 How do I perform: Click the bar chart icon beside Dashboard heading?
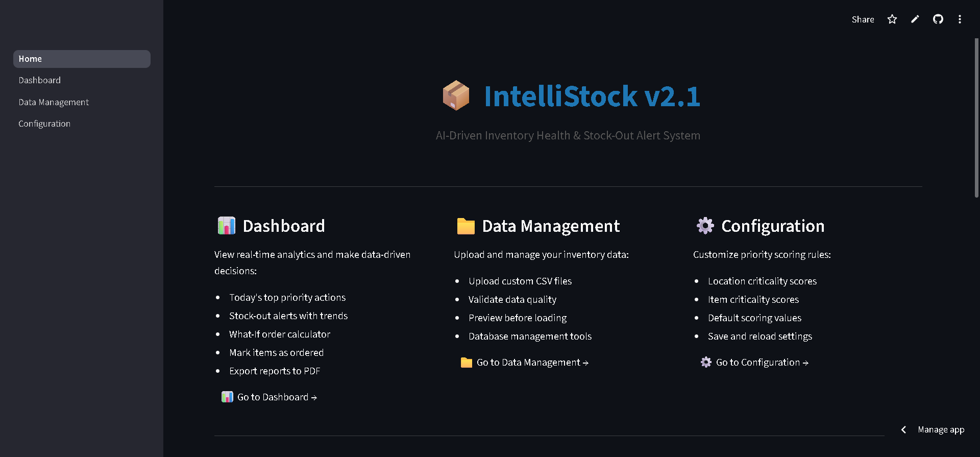(227, 226)
